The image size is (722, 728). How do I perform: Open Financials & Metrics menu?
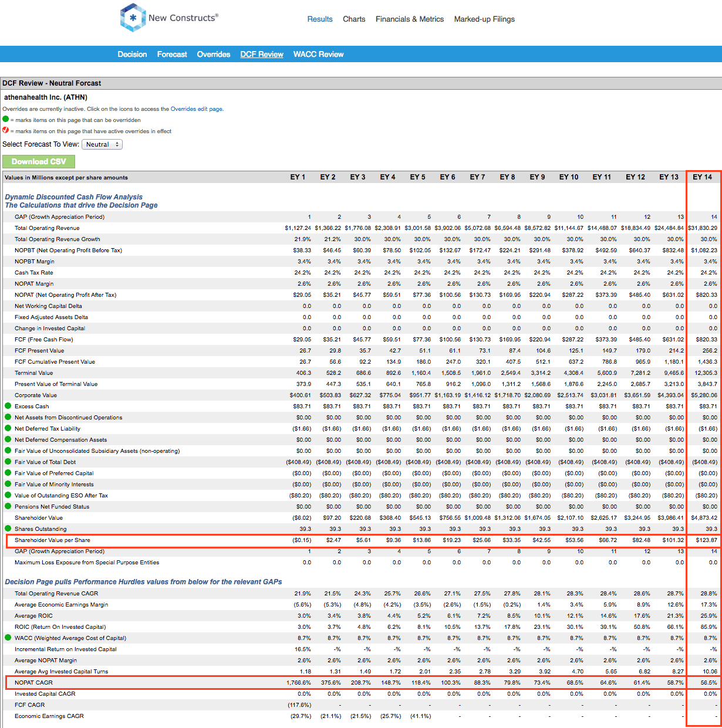410,19
